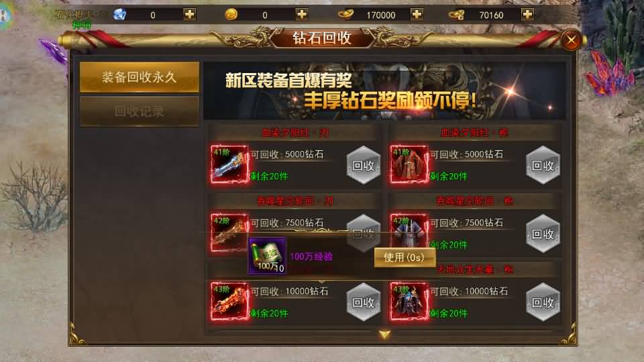This screenshot has width=644, height=362.
Task: Select the 41阶 red robe equipment icon
Action: tap(409, 164)
